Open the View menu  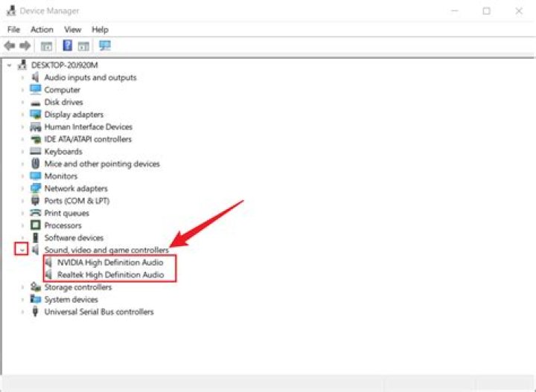(x=72, y=29)
